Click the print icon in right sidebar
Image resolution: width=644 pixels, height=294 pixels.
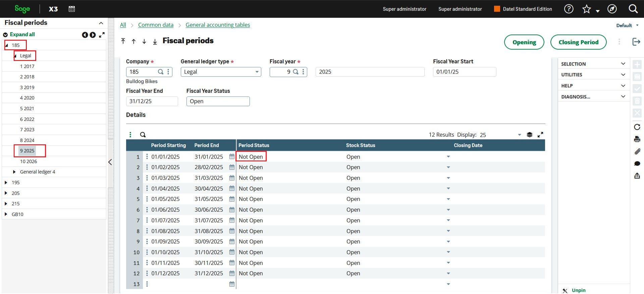coord(637,139)
